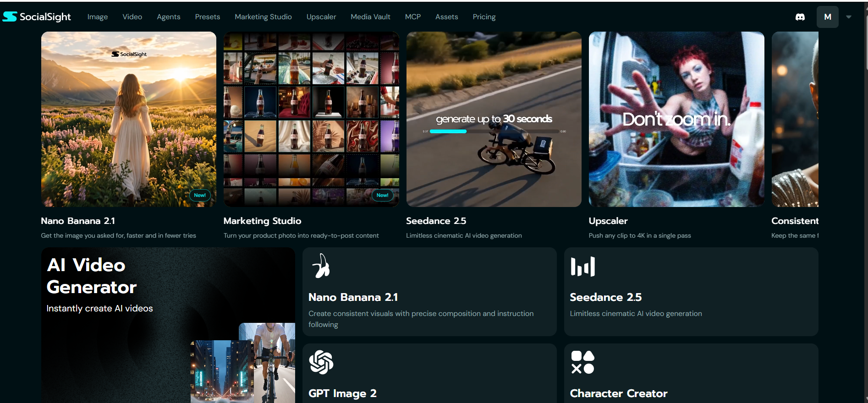868x403 pixels.
Task: Click the Upscaler card title
Action: (x=608, y=221)
